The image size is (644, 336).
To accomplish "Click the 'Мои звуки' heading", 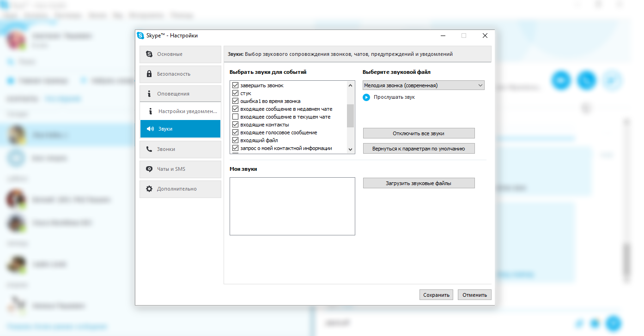I will [x=243, y=169].
